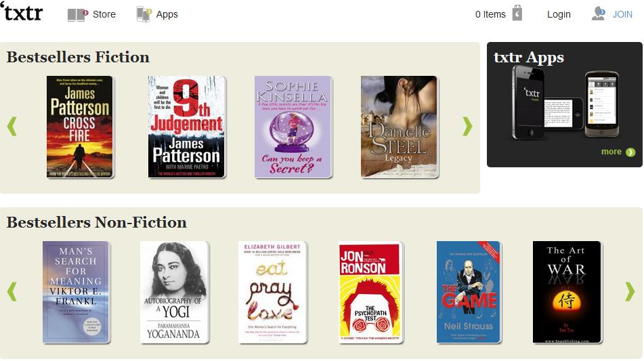Open the shopping bag icon

[x=517, y=13]
